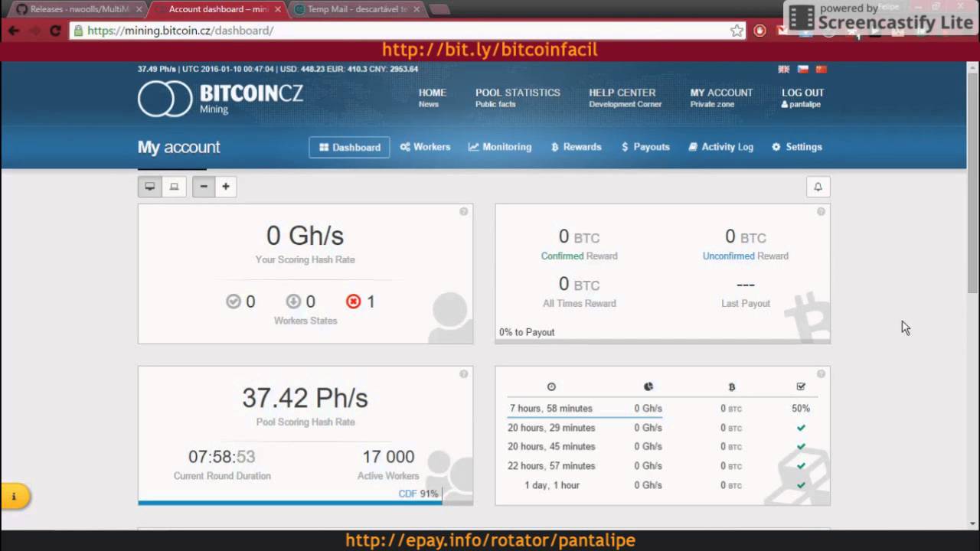Click the 37.42 Ph/s pool hash rate
This screenshot has height=551, width=980.
coord(305,398)
